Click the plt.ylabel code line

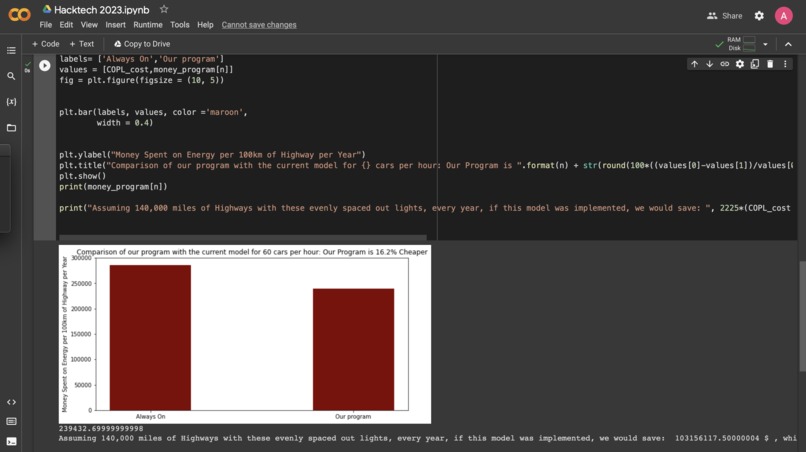(212, 155)
